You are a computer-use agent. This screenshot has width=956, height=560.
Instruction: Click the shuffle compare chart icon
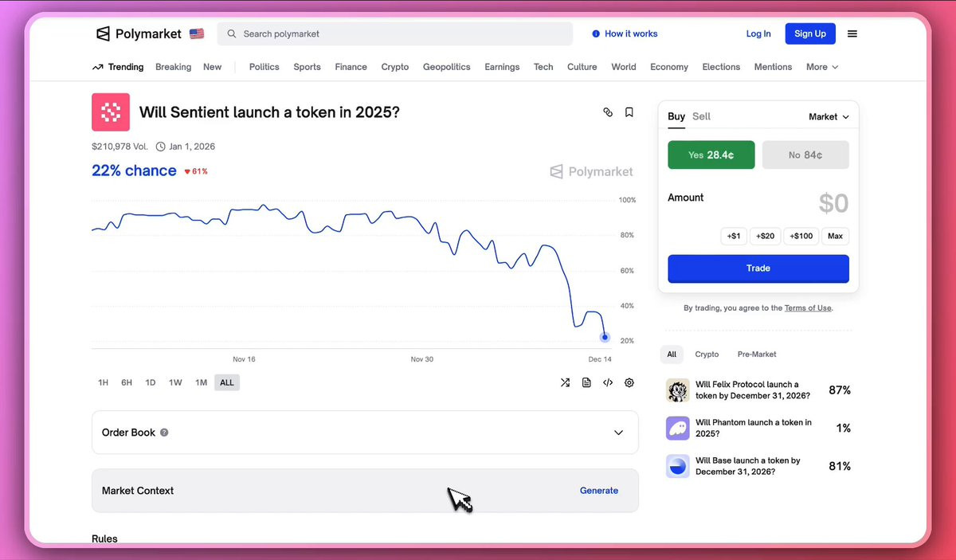click(x=565, y=382)
